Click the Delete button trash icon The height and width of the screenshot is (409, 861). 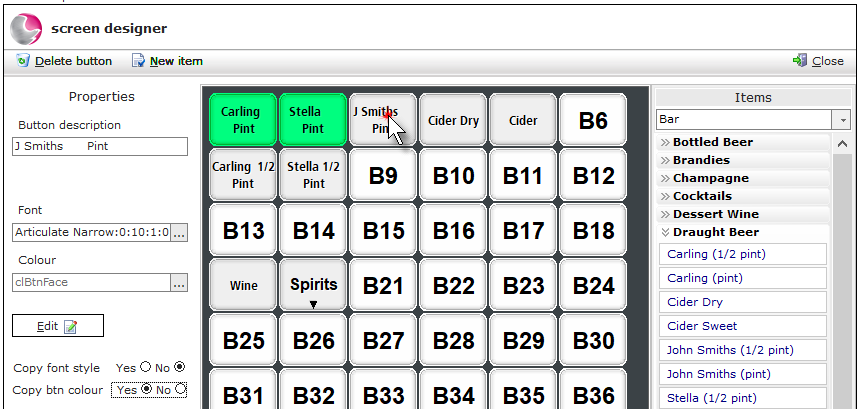point(23,60)
